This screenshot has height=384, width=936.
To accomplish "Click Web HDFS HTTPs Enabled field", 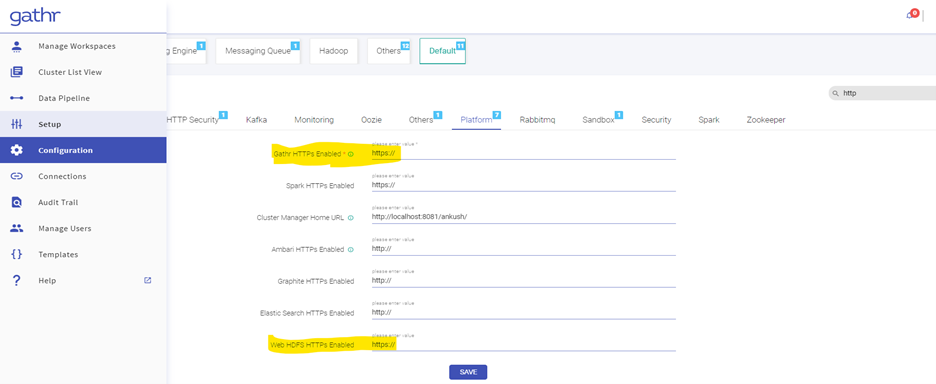I will tap(524, 345).
